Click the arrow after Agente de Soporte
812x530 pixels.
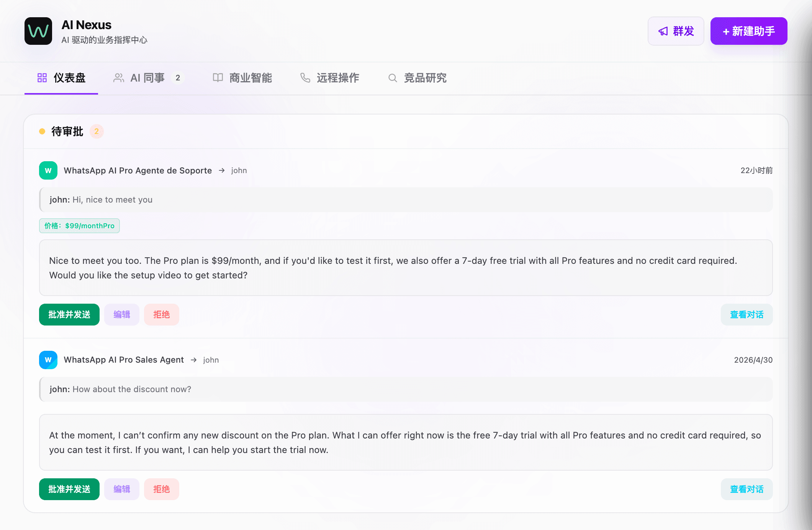click(x=222, y=170)
